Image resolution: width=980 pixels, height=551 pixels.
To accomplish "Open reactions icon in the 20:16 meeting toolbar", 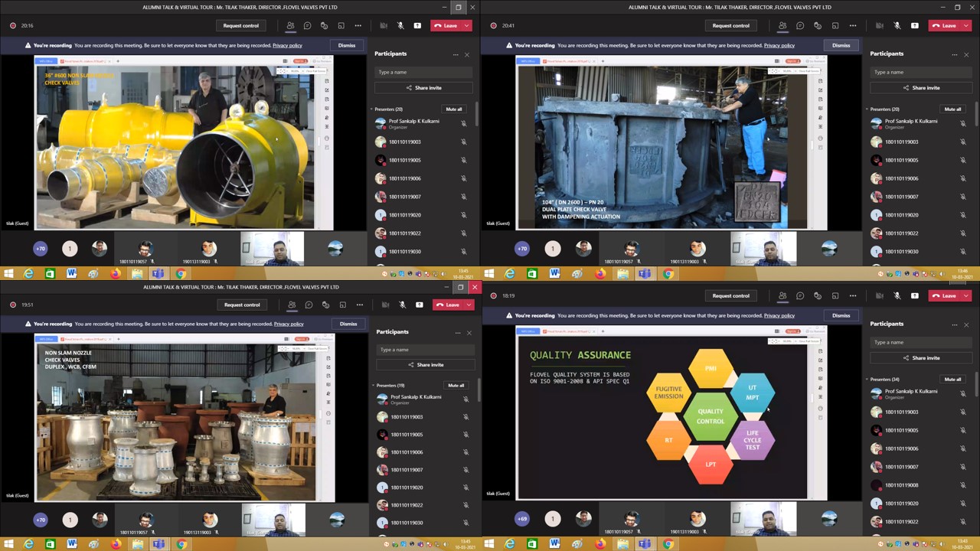I will click(x=324, y=25).
